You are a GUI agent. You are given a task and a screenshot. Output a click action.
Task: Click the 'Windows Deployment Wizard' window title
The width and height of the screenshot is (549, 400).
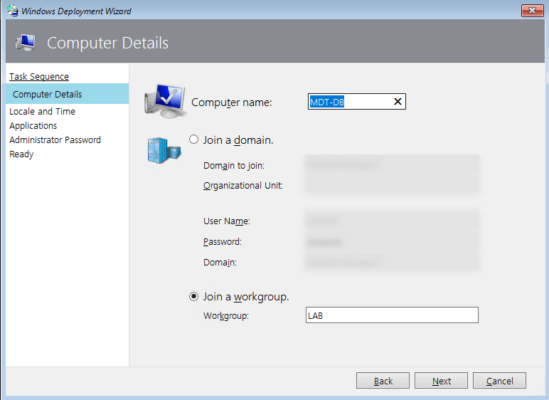pyautogui.click(x=76, y=11)
